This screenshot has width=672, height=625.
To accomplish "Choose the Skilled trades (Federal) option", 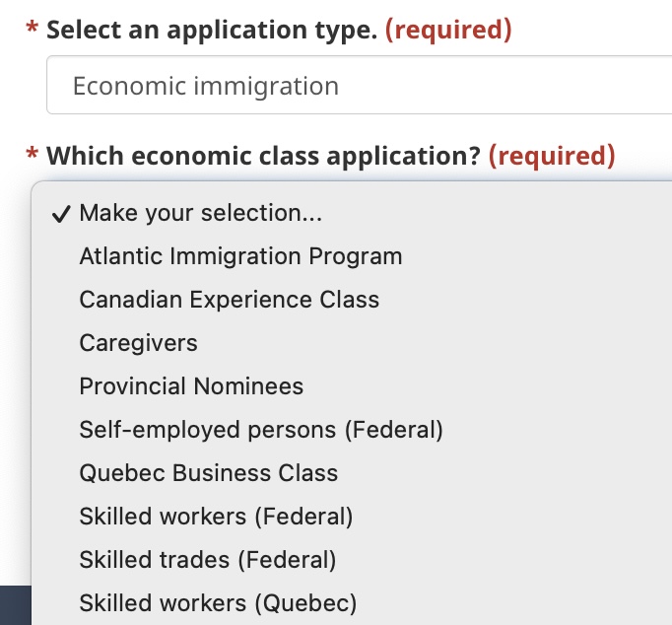I will [x=207, y=560].
